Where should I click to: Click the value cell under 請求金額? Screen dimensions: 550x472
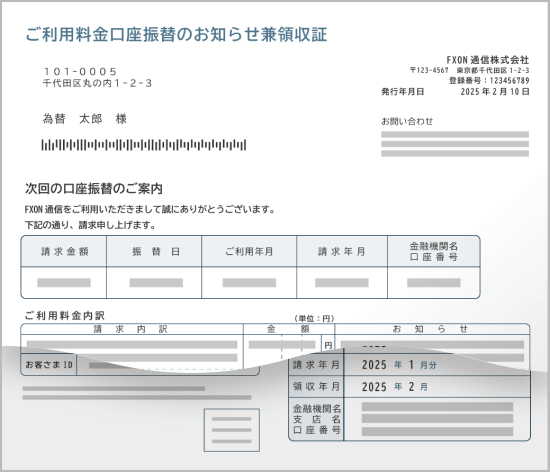tap(64, 283)
